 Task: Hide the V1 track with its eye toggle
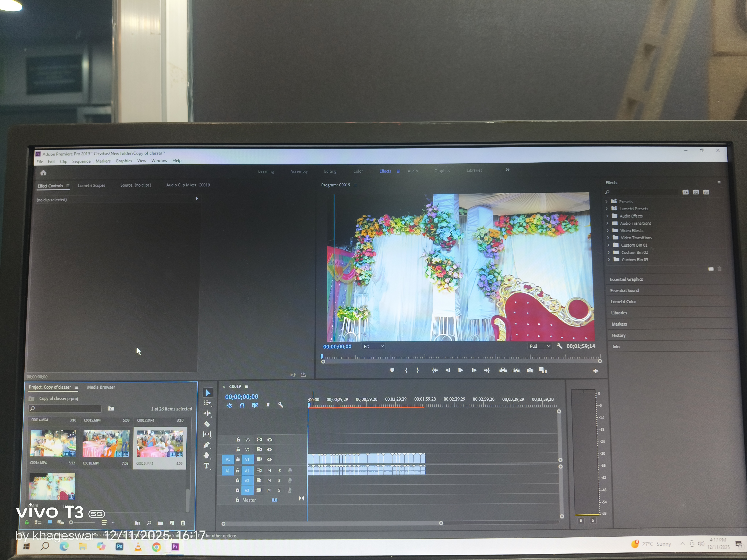tap(269, 459)
